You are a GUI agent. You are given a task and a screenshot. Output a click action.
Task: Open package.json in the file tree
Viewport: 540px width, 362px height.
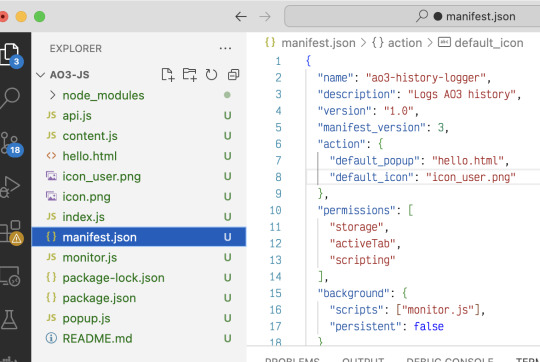(138, 298)
